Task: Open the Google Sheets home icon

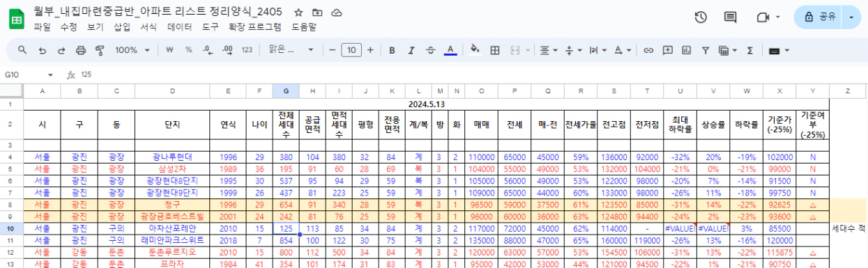Action: 17,19
